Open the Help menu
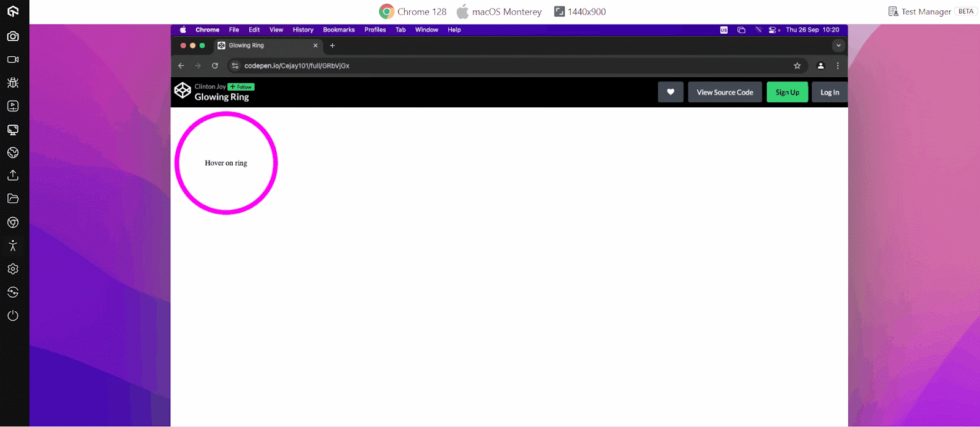Screen dimensions: 980x427 (454, 29)
